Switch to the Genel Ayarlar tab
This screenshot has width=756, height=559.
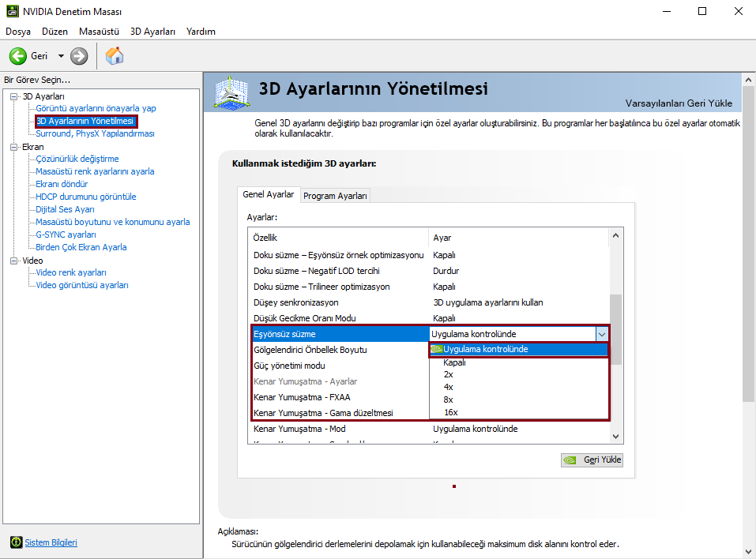(x=269, y=194)
